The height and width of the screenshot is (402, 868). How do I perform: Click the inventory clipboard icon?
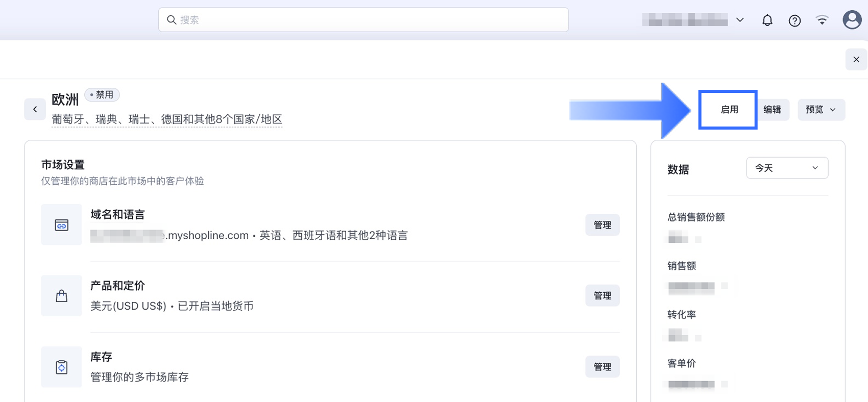pyautogui.click(x=61, y=367)
